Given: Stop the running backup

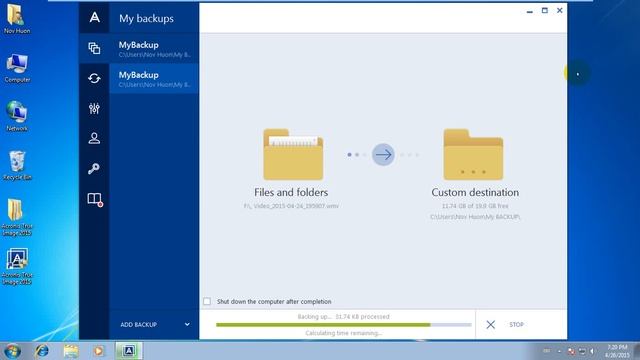Looking at the screenshot, I should pos(516,324).
